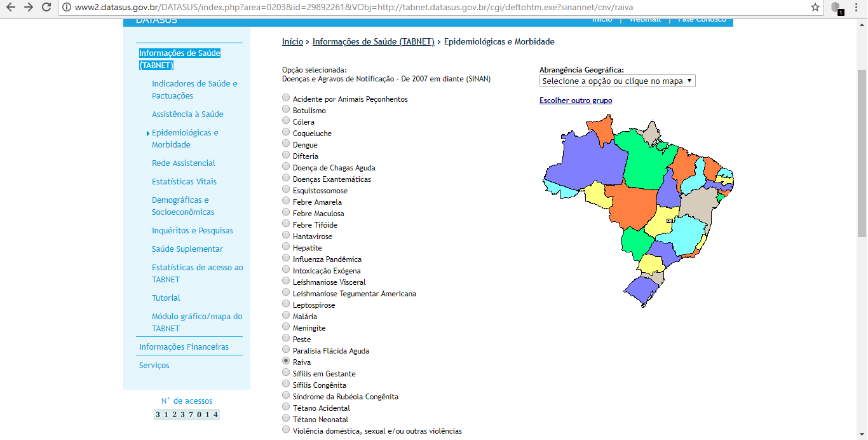Screen dimensions: 868x440
Task: Open Rede Assistencial sidebar item
Action: tap(184, 163)
